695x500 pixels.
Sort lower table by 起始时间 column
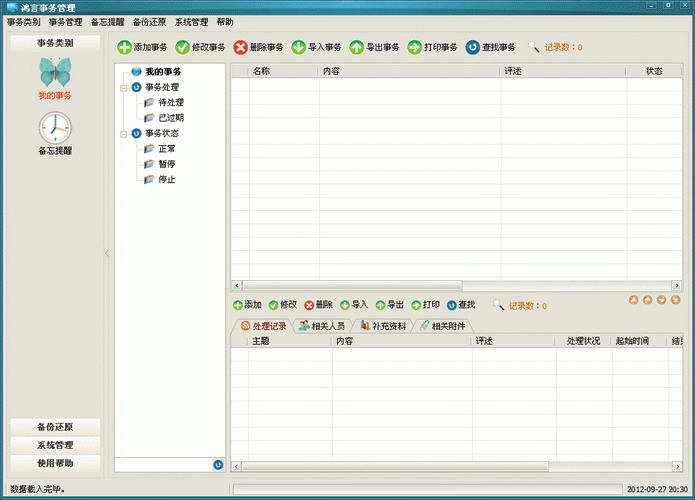[639, 341]
